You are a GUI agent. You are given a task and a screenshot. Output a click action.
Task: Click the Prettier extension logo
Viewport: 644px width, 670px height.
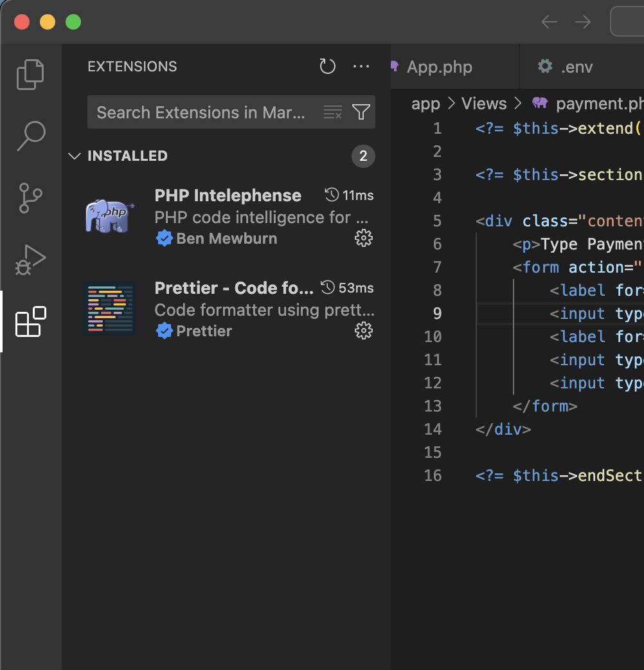110,309
